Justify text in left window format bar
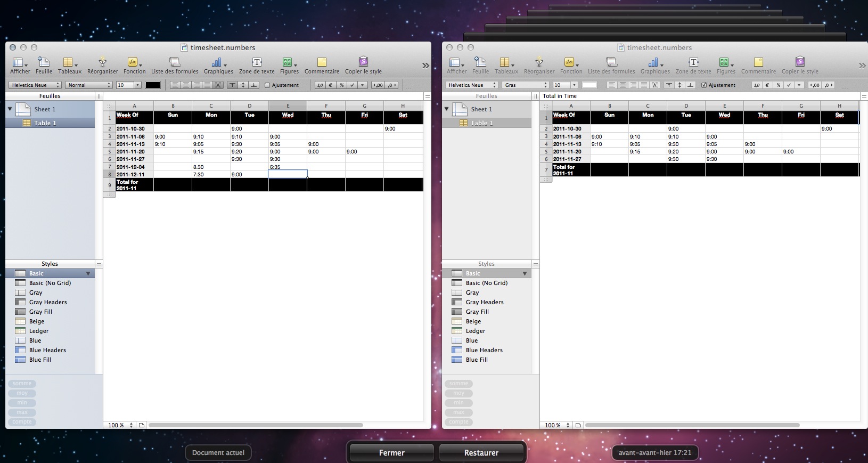The image size is (868, 463). coord(207,85)
